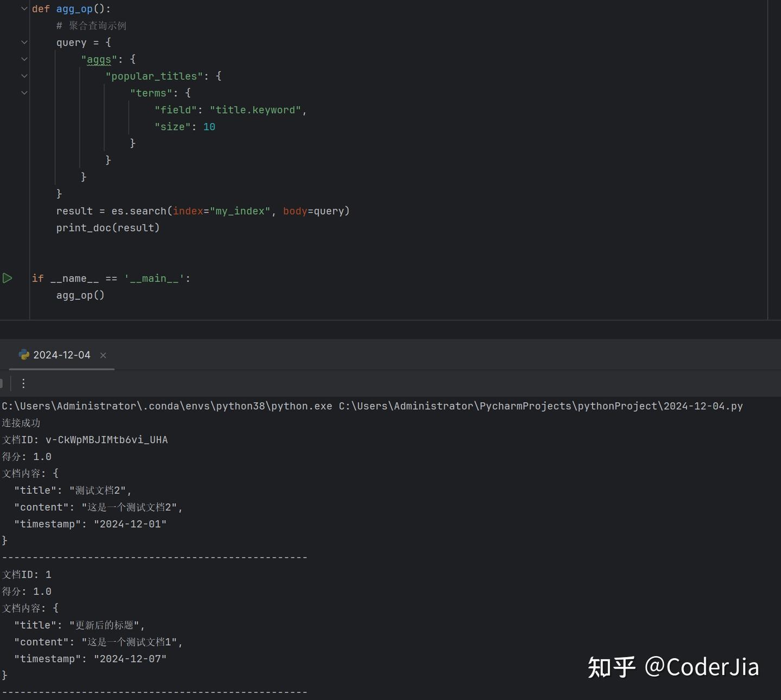
Task: Collapse the agg_op function definition
Action: coord(23,9)
